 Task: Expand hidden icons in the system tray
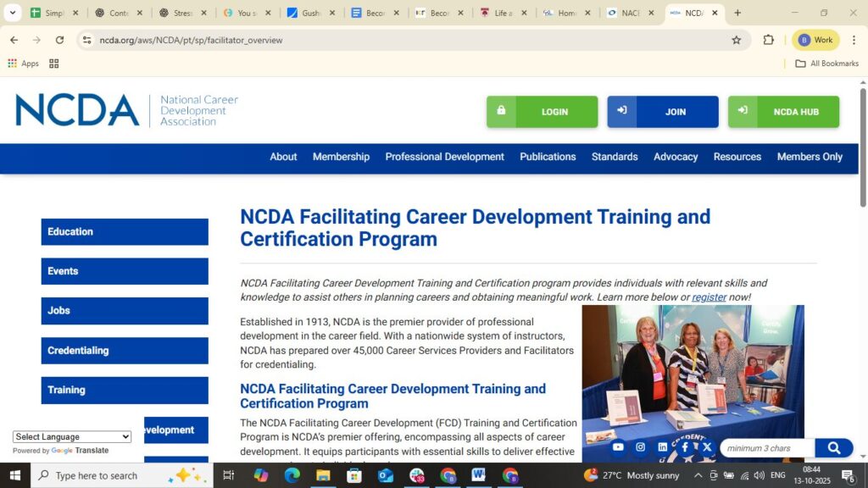(697, 475)
